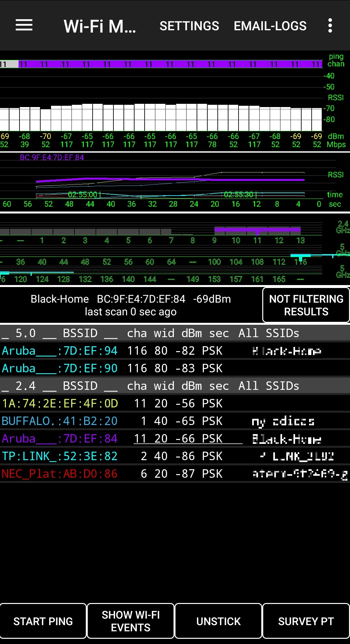
Task: Tap the 5.0 band BSSID header
Action: pyautogui.click(x=175, y=333)
